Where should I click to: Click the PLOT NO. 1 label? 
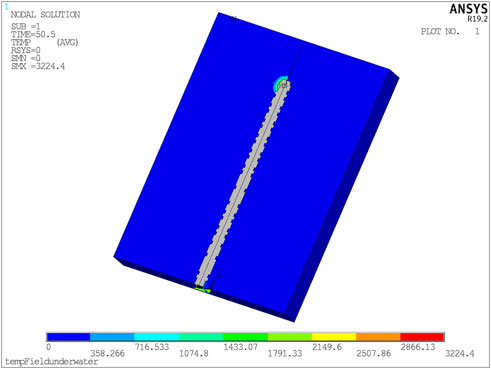[x=450, y=32]
